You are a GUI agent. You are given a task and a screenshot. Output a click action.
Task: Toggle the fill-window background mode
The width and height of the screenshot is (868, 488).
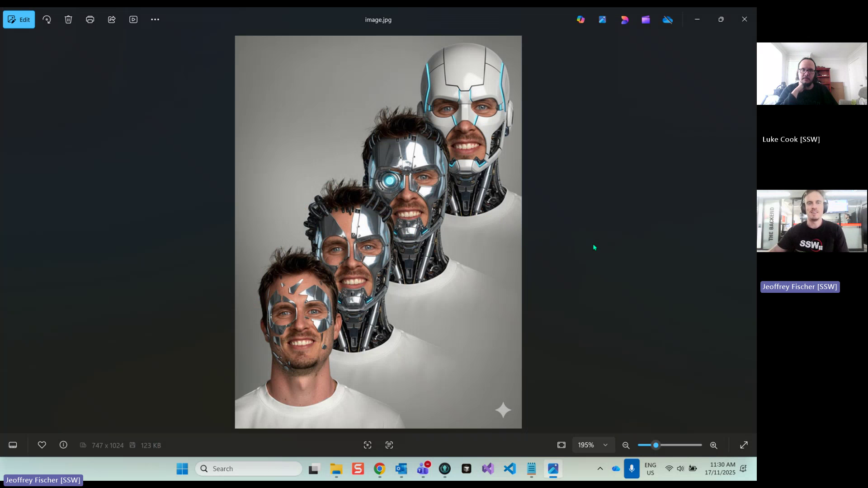tap(561, 445)
